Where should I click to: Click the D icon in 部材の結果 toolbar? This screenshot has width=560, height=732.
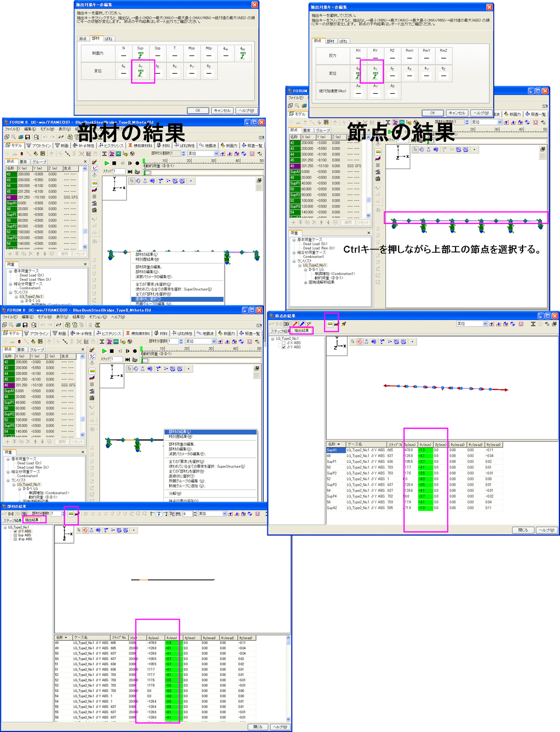point(86,514)
